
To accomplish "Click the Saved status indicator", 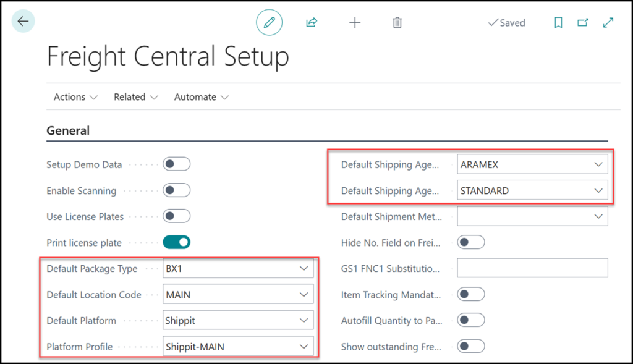I will [506, 23].
